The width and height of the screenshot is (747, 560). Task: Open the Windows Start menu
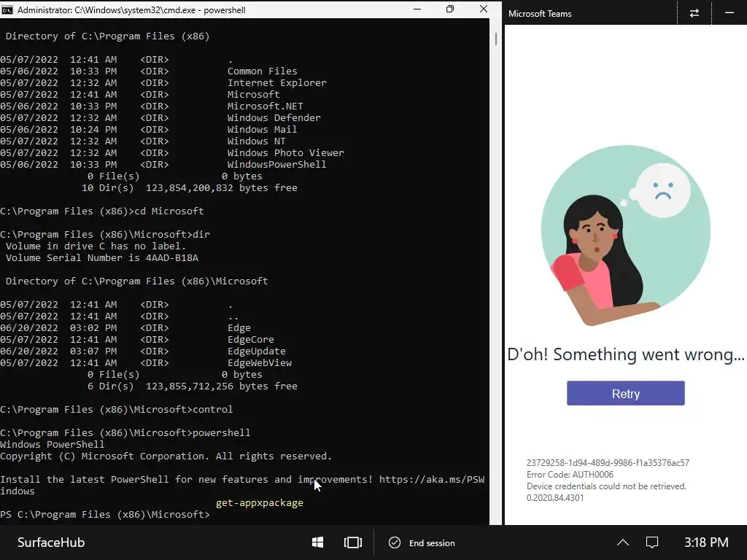pyautogui.click(x=318, y=542)
